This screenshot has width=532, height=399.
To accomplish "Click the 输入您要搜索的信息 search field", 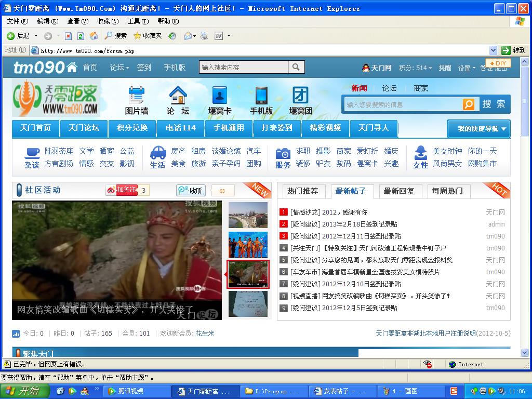I will pyautogui.click(x=403, y=104).
